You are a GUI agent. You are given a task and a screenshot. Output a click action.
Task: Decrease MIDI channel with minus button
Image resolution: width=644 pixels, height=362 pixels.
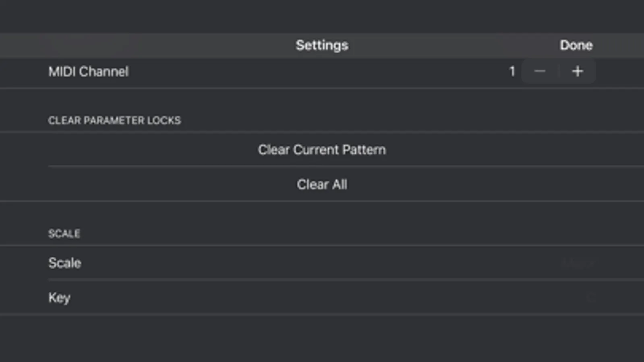(x=540, y=72)
